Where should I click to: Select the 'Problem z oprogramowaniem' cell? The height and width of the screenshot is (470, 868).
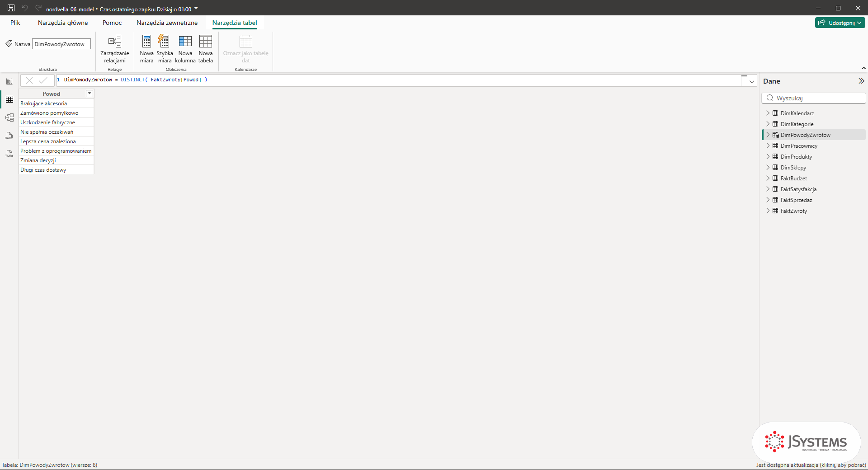pyautogui.click(x=56, y=151)
